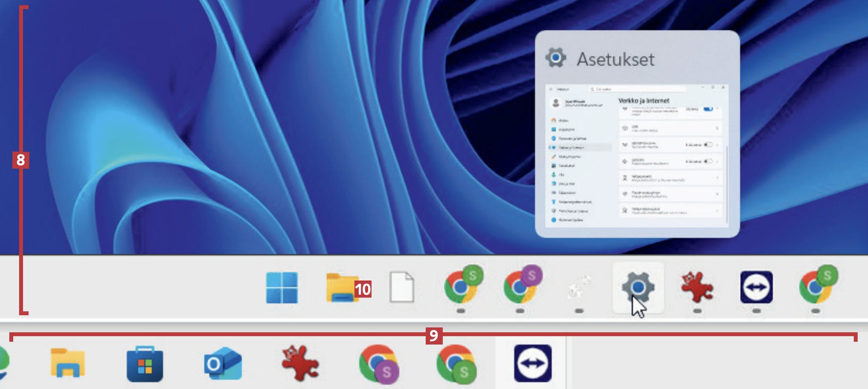Open File Explorer in the lower taskbar
868x389 pixels.
67,364
